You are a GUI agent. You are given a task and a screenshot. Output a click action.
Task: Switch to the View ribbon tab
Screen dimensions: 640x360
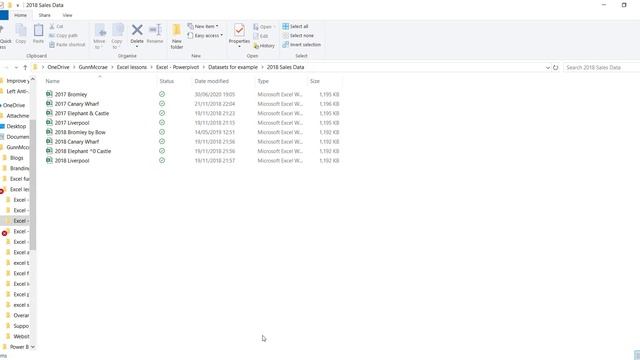(67, 15)
